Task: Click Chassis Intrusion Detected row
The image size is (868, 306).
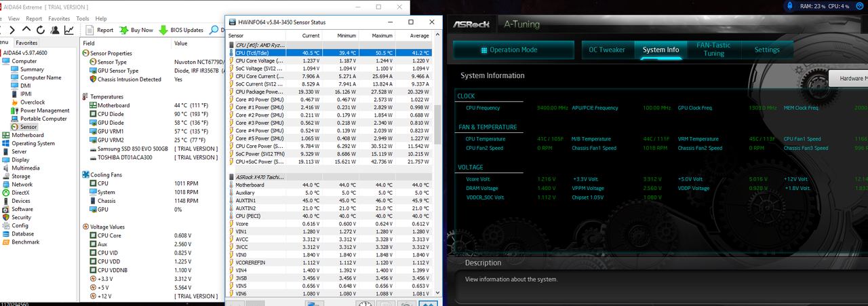Action: (153, 79)
